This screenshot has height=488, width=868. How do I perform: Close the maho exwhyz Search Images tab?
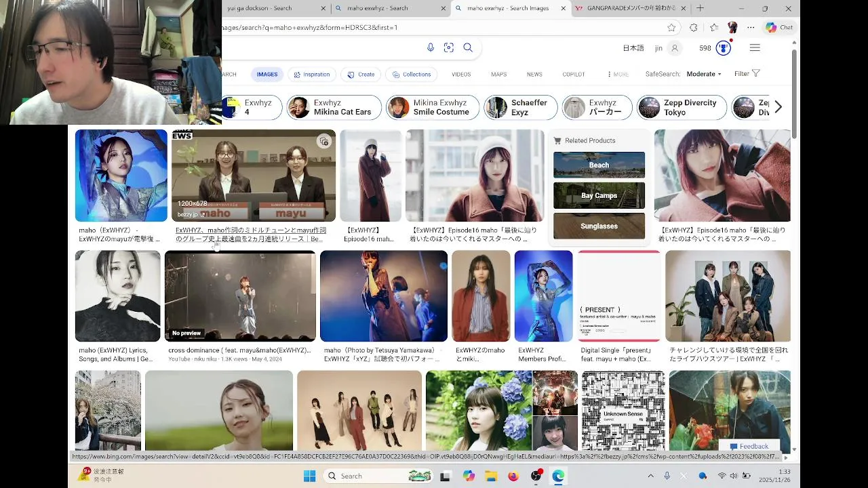coord(563,8)
